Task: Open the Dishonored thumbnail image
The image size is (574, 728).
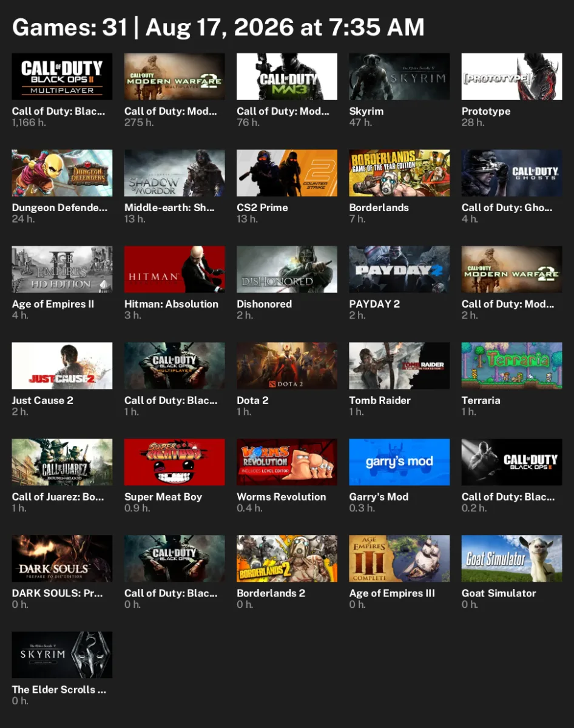Action: pyautogui.click(x=287, y=269)
